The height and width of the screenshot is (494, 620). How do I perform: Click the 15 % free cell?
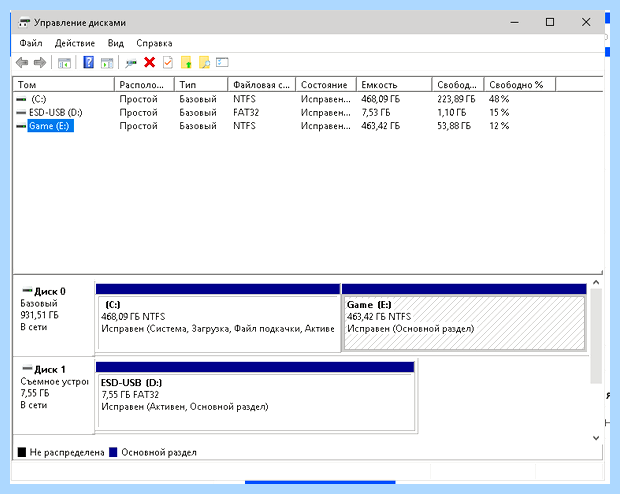499,112
